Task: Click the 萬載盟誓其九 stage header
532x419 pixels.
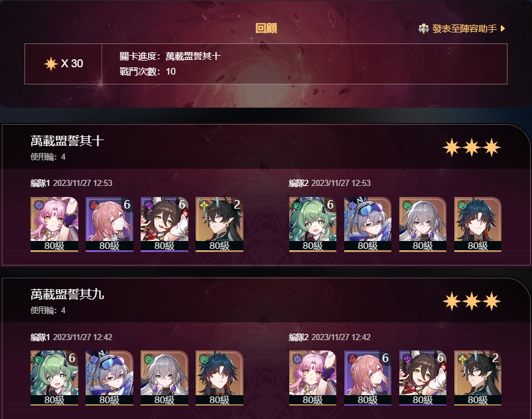Action: pos(67,294)
